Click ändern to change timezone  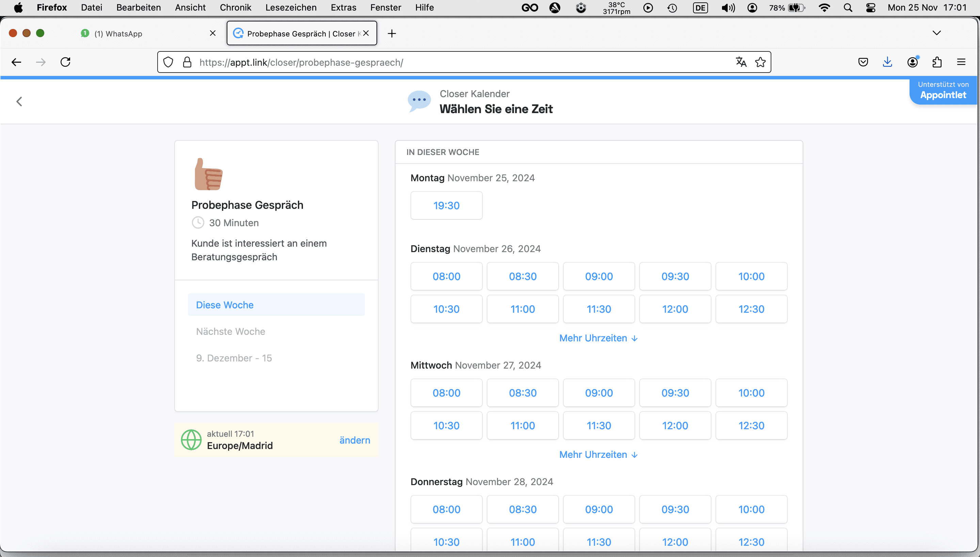click(x=354, y=440)
